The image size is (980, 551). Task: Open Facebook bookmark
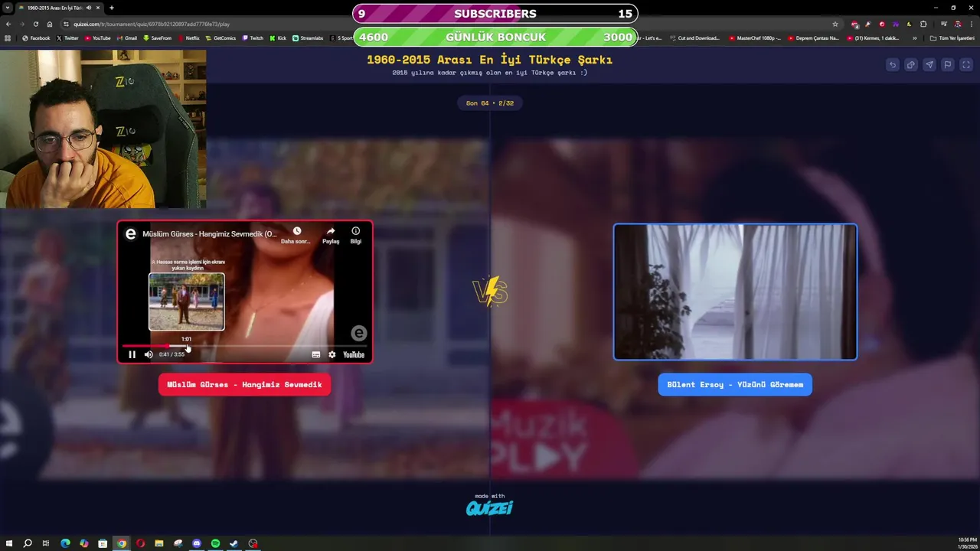[x=36, y=37]
